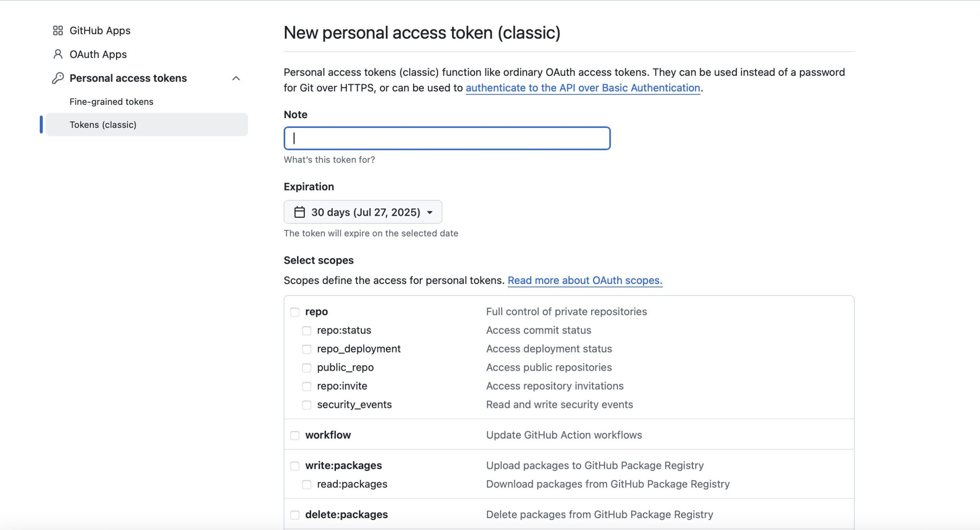Open the 30 days expiration dropdown
This screenshot has height=530, width=980.
pos(363,212)
